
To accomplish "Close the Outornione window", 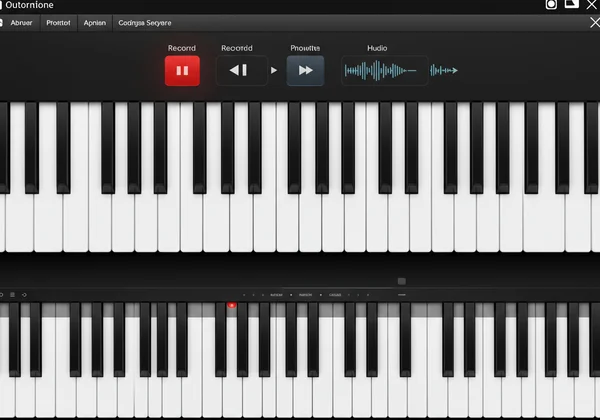I will (592, 5).
